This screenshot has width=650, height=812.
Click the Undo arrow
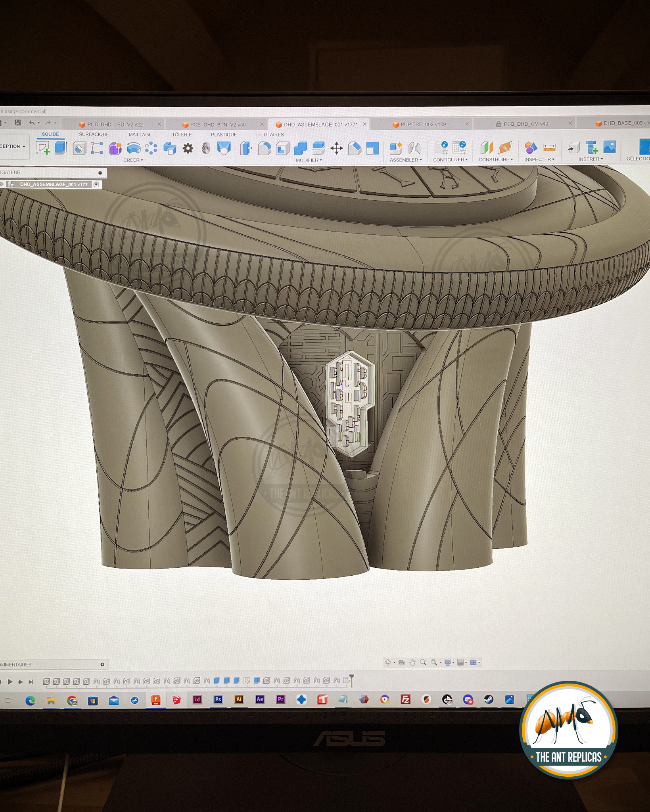tap(32, 123)
